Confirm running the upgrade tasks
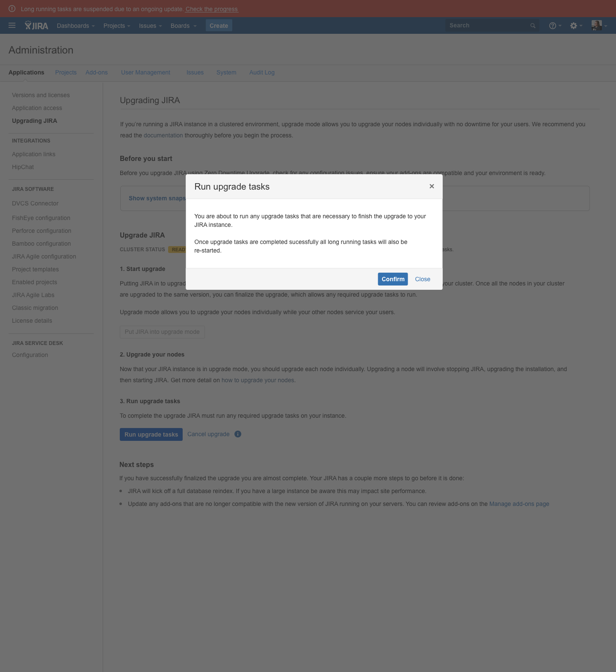 393,279
